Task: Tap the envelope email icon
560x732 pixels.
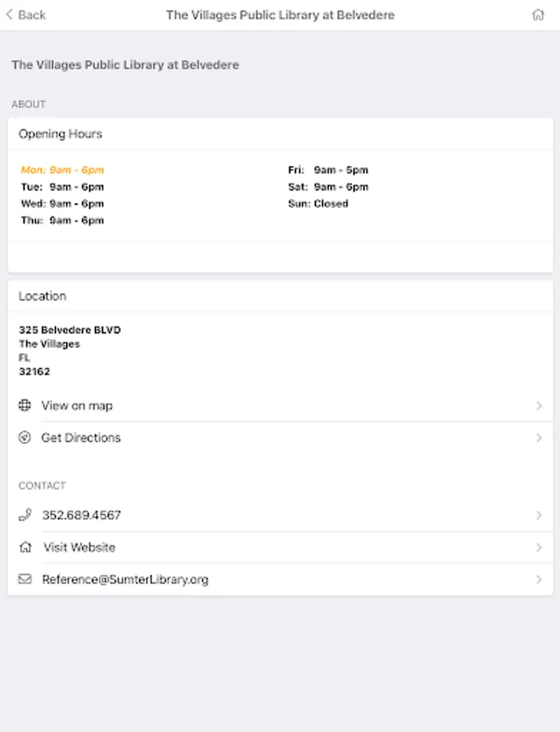Action: click(25, 579)
